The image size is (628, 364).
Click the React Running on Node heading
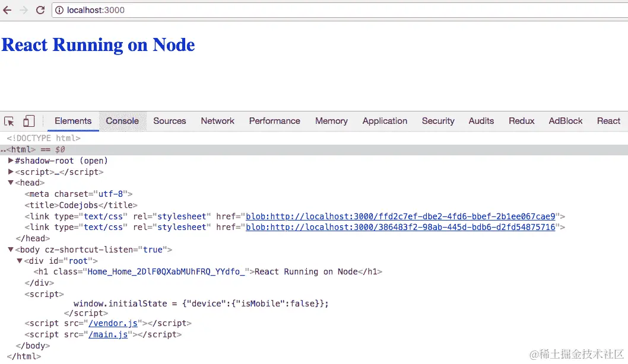[98, 45]
